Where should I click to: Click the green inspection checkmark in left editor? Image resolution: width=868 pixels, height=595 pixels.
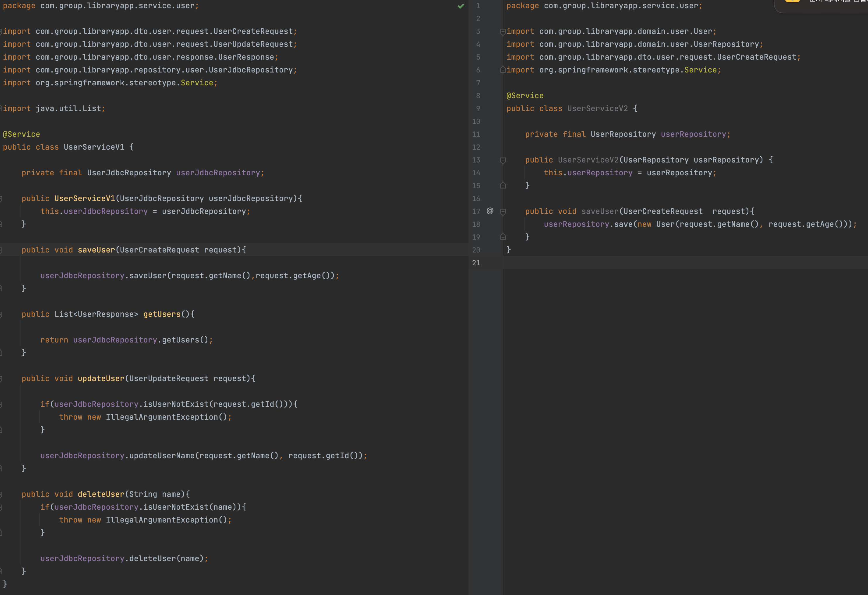pos(461,6)
